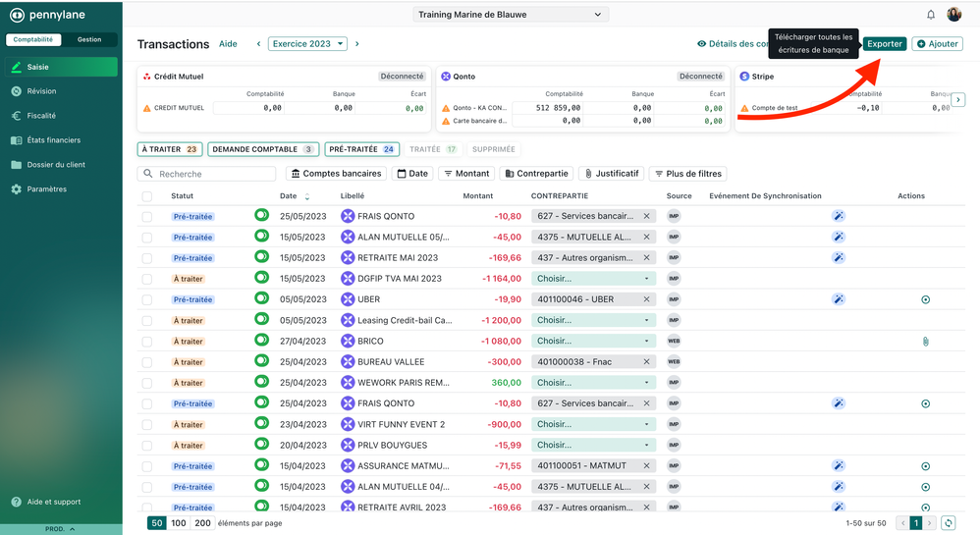The image size is (980, 535).
Task: Check the box for the BRICO transaction
Action: pyautogui.click(x=147, y=342)
